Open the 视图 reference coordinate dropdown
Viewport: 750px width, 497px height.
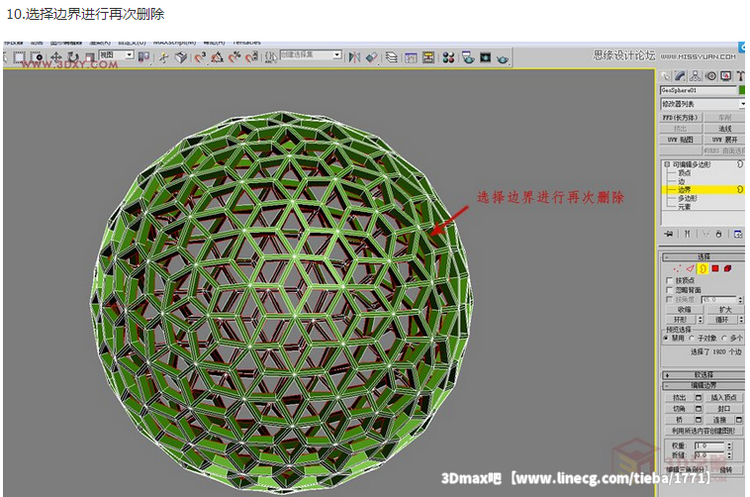tap(116, 55)
